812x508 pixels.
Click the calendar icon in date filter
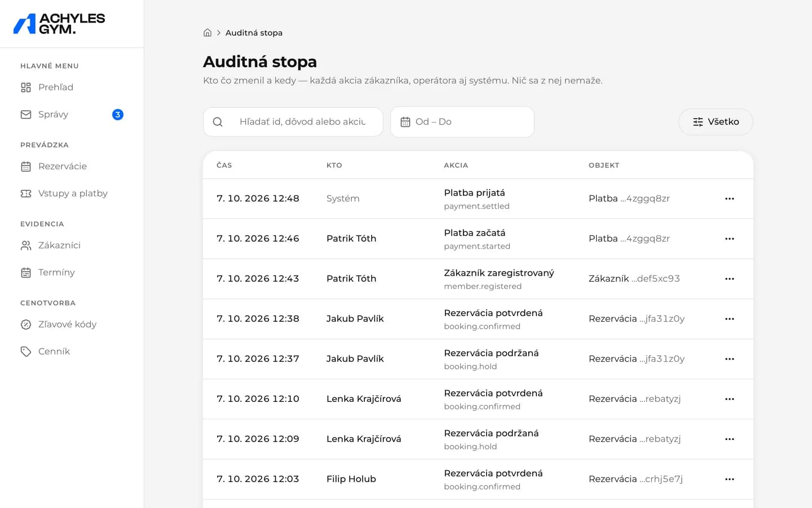pos(405,122)
